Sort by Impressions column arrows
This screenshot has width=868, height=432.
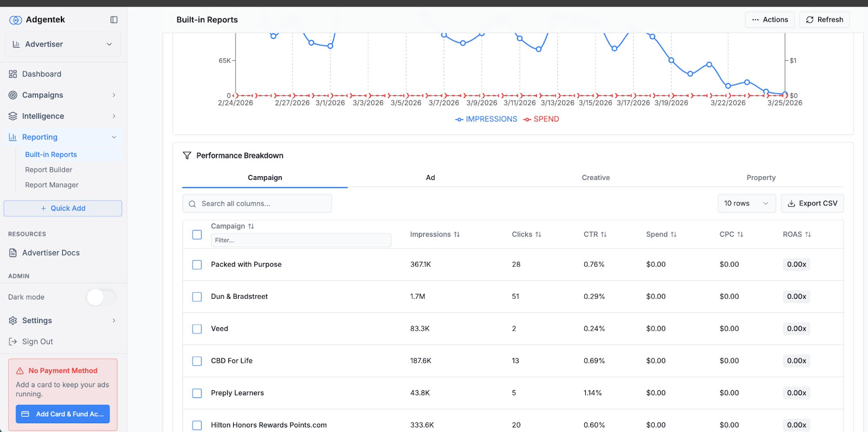click(457, 235)
